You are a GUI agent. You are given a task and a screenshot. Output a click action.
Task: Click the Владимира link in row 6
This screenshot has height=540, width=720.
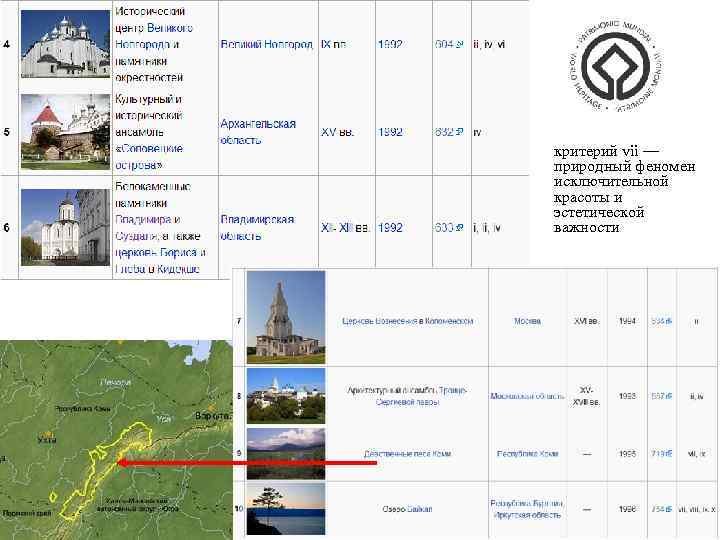coord(144,219)
